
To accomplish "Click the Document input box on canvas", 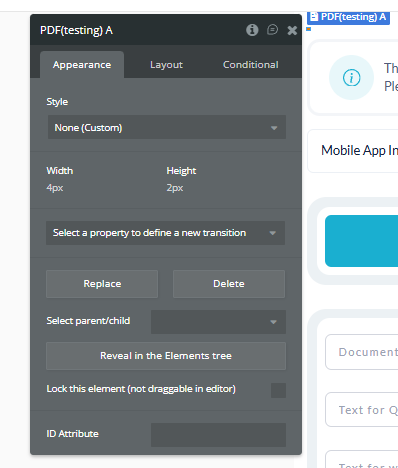I will click(x=362, y=352).
